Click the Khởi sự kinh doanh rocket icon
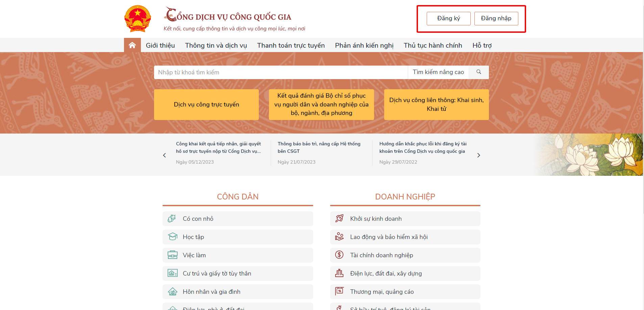The width and height of the screenshot is (644, 310). [x=340, y=218]
